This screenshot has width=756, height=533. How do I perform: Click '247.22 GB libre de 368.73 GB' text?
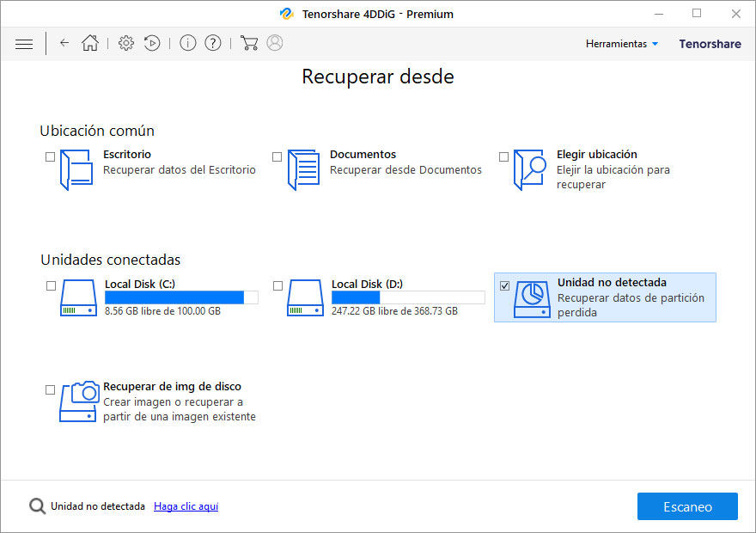(x=394, y=311)
